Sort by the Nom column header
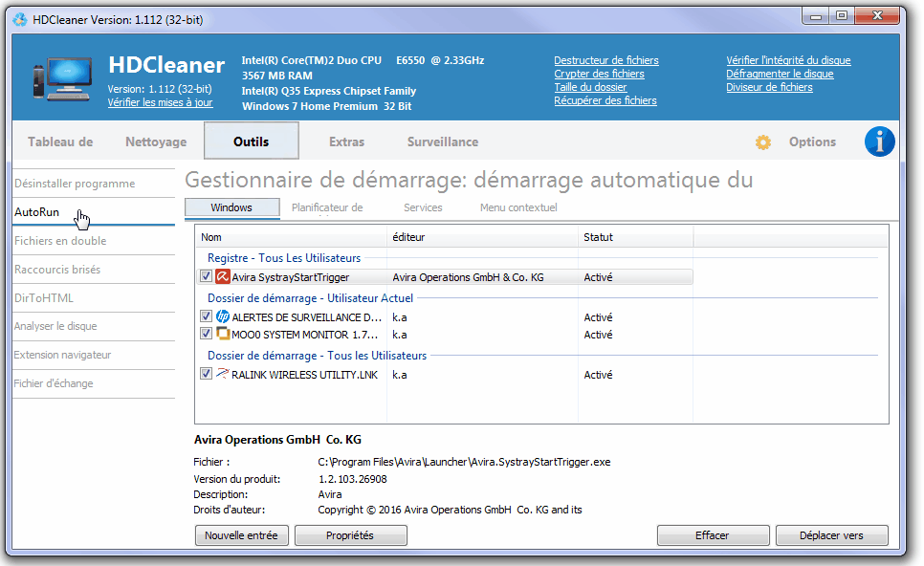Screen dimensions: 924x566 (x=291, y=237)
